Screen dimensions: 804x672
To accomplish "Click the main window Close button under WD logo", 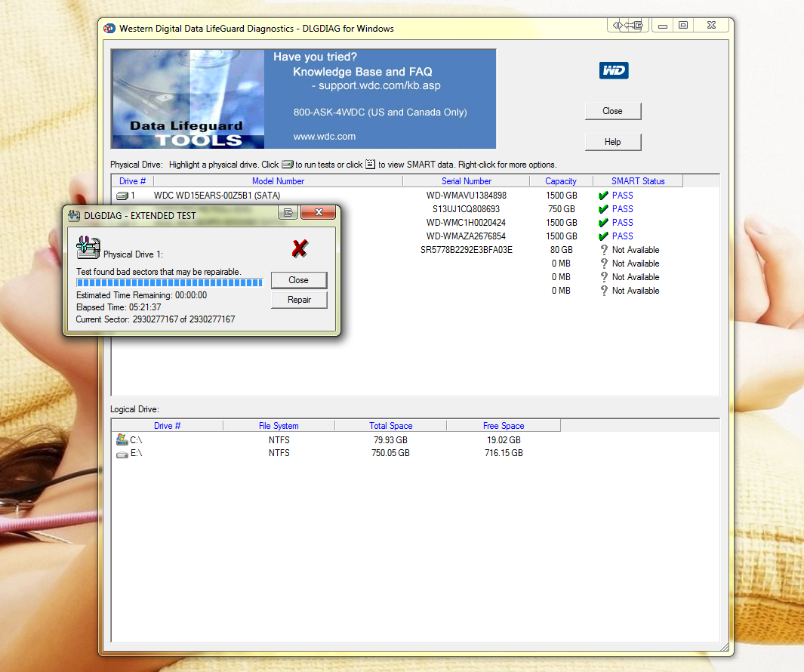I will [613, 111].
